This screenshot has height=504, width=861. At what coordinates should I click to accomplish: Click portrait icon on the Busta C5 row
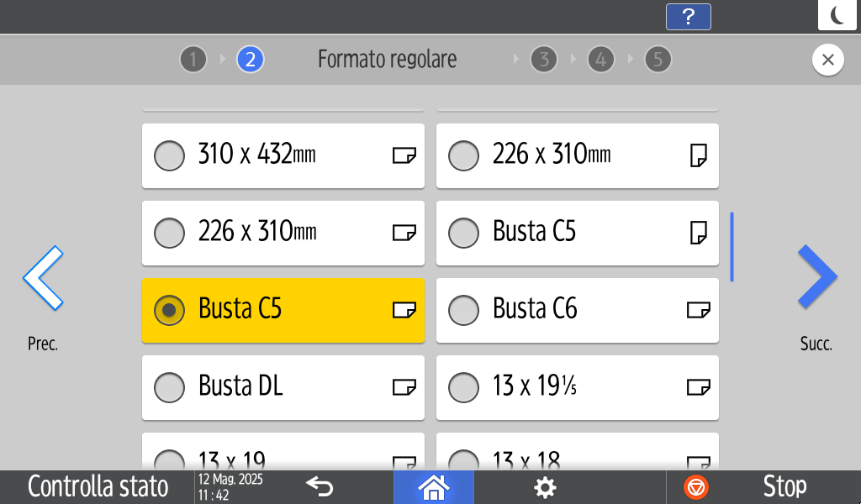(699, 233)
